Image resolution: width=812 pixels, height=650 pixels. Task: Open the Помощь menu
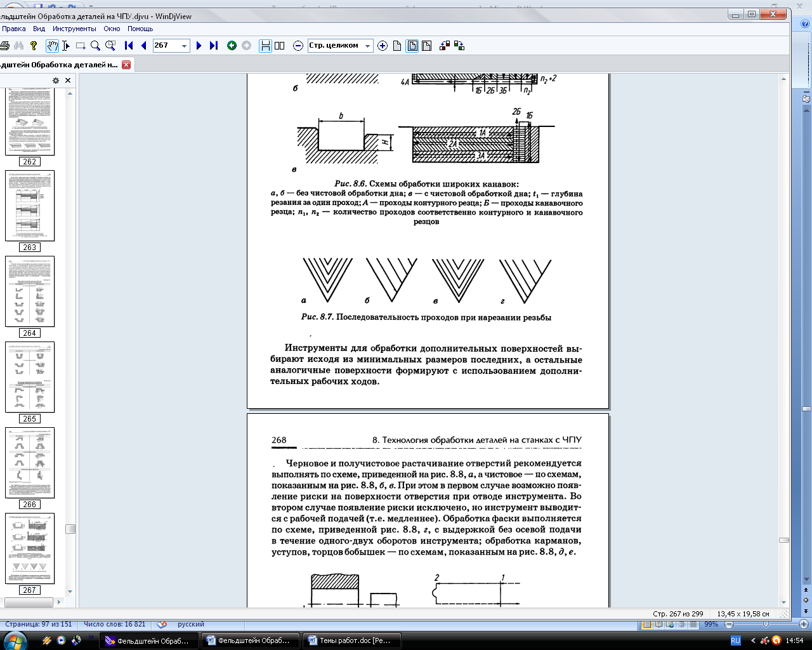coord(140,29)
